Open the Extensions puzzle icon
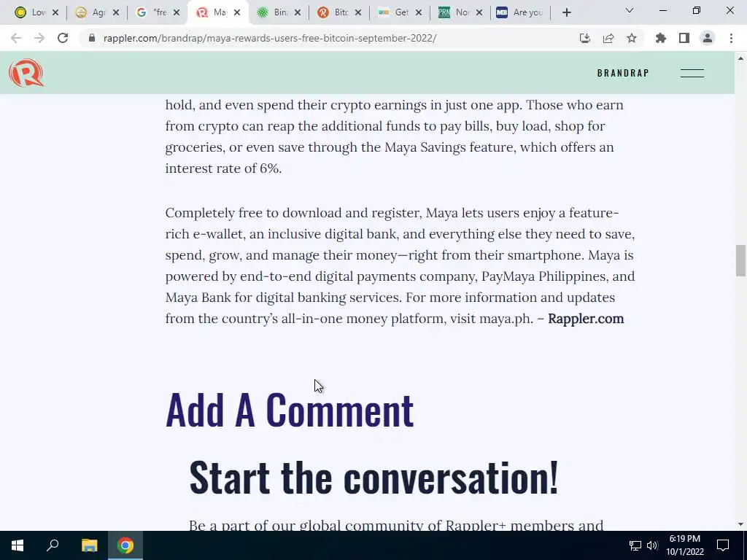 pyautogui.click(x=661, y=38)
